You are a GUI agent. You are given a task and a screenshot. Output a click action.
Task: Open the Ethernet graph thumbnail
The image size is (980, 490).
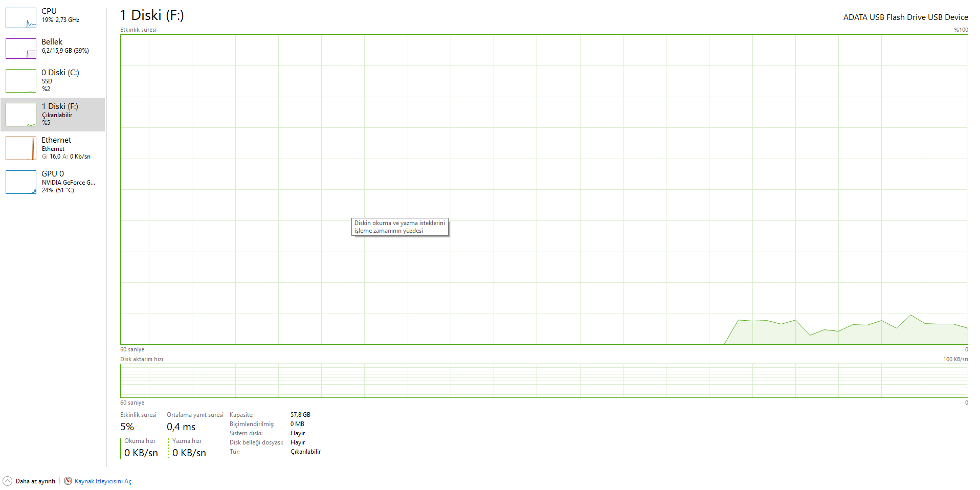(21, 148)
